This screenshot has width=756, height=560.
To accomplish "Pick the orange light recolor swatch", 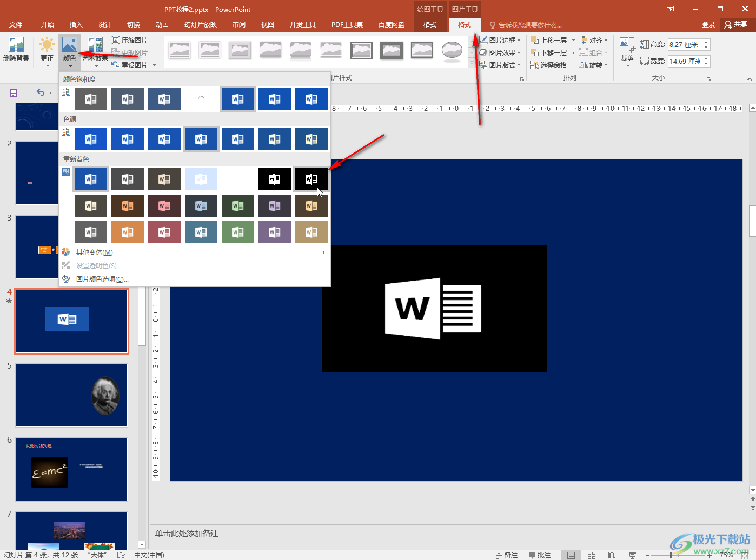I will tap(128, 232).
